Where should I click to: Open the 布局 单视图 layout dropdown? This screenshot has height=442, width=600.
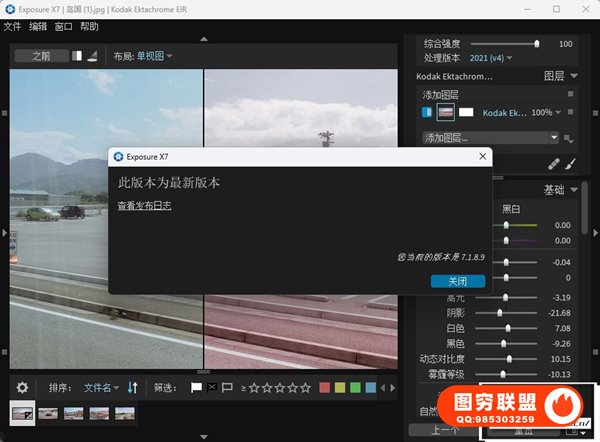click(154, 56)
